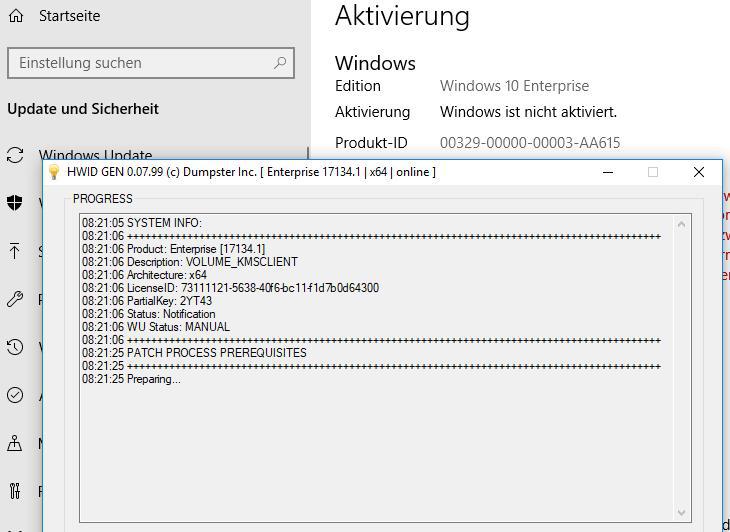Click the 'Architecture: x64' log line
730x532 pixels.
pos(144,275)
